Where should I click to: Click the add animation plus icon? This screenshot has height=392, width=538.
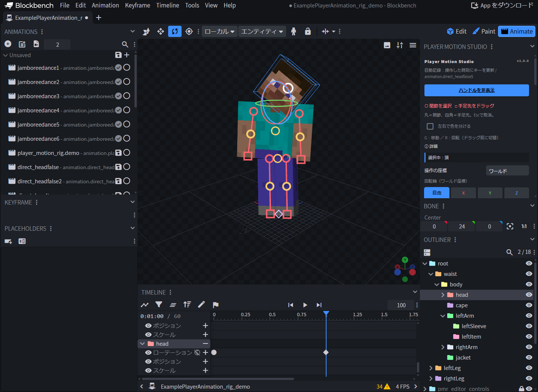[x=8, y=44]
